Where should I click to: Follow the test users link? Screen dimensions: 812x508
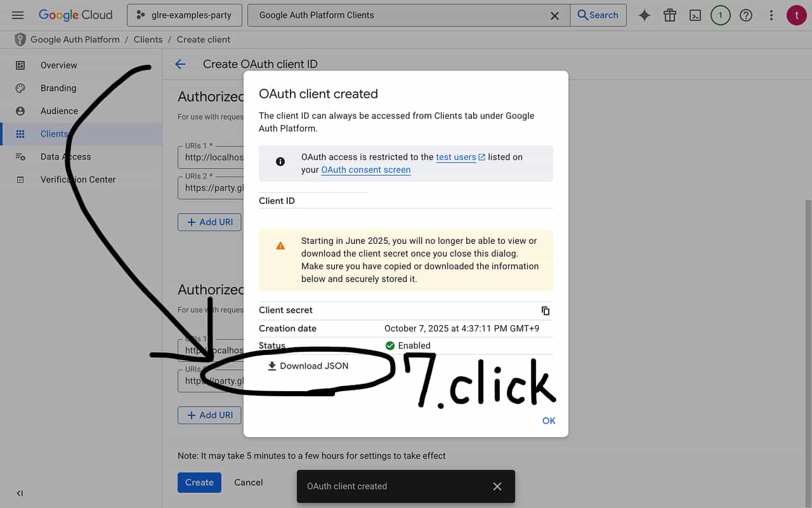455,157
